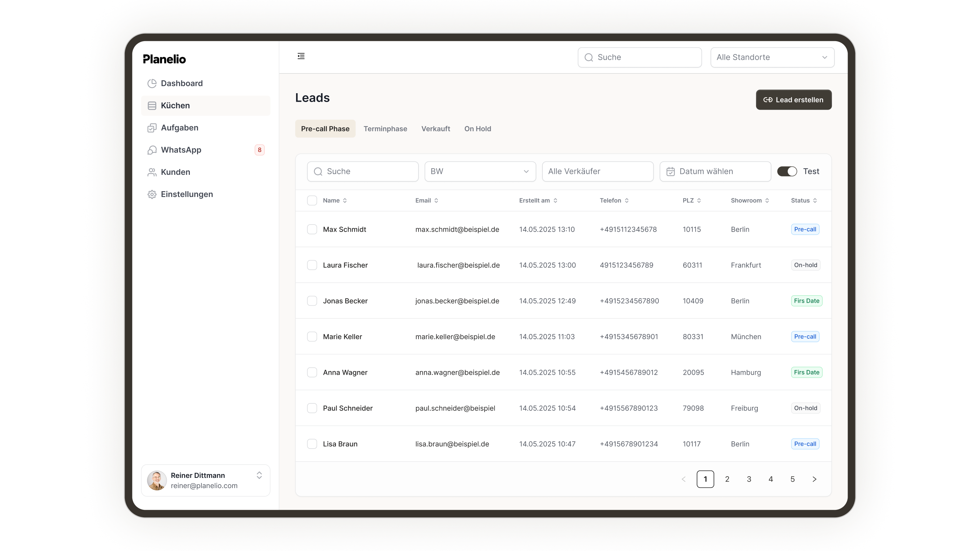Check the select-all checkbox in header
The image size is (980, 551).
(x=312, y=200)
